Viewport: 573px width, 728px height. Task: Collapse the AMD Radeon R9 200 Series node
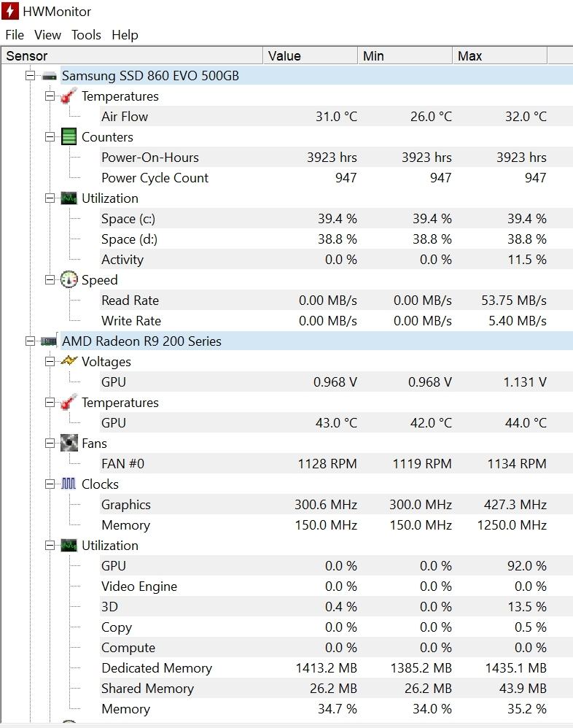30,341
